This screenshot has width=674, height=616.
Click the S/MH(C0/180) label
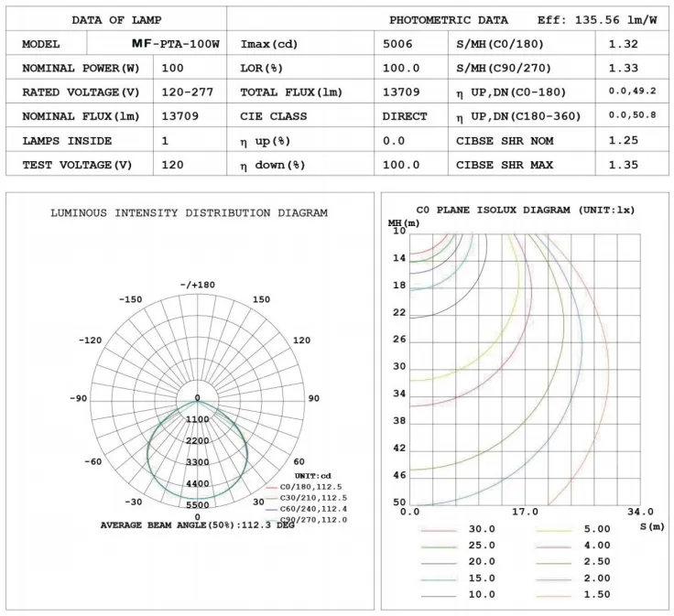pos(500,44)
